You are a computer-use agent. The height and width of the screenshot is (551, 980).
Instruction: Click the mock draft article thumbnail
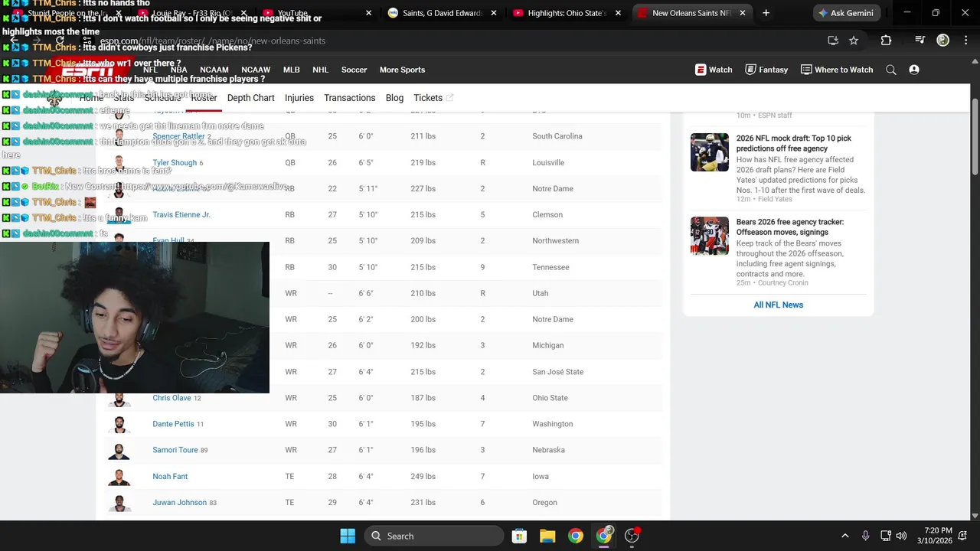710,152
